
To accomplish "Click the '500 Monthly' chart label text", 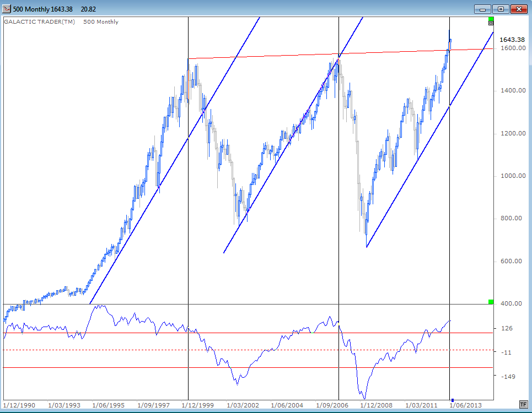I will point(101,21).
